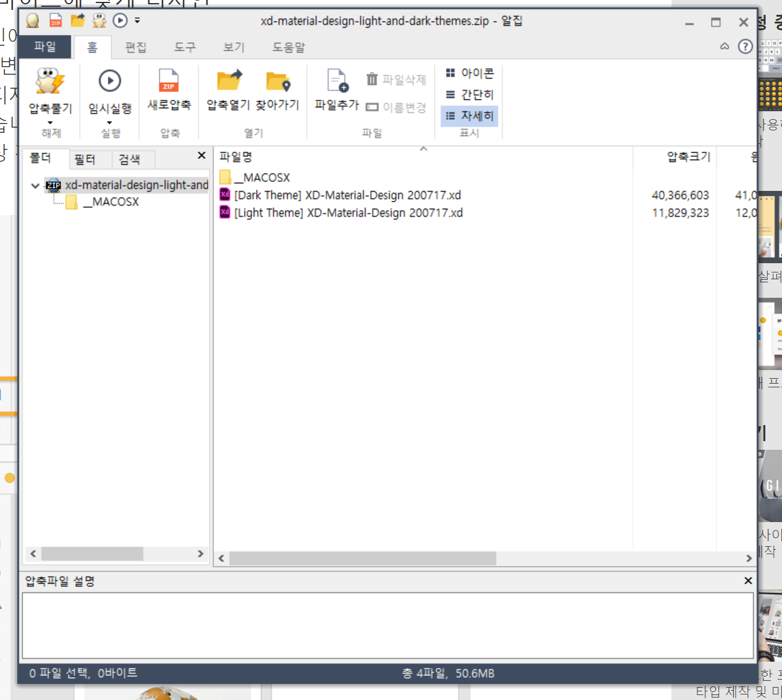
Task: Expand the 임시실행 dropdown arrow
Action: 110,122
